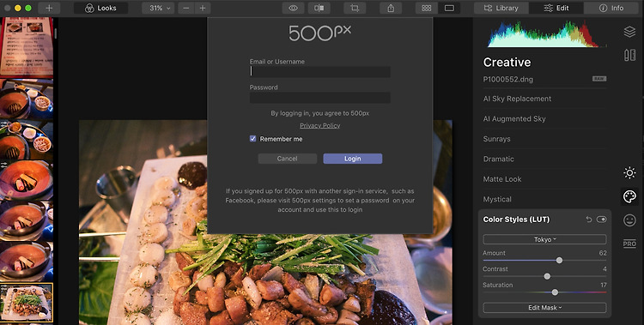This screenshot has width=644, height=325.
Task: Uncheck the Remember me checkbox
Action: 252,139
